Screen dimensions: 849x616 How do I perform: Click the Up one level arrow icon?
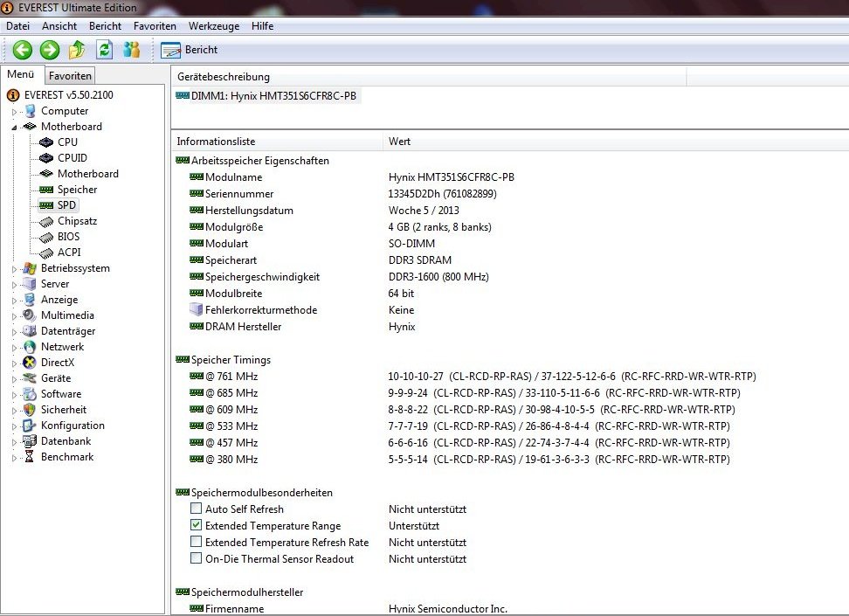(77, 50)
